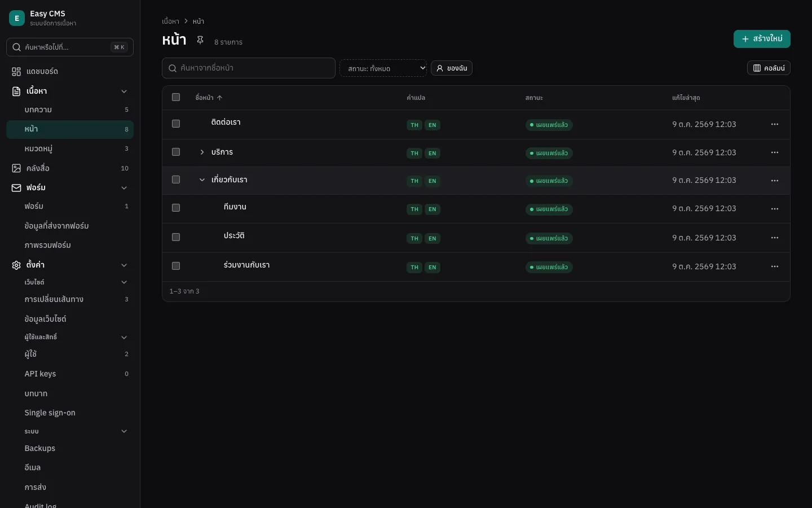Open คลังสื่อ in the sidebar
The height and width of the screenshot is (508, 812).
(x=70, y=168)
